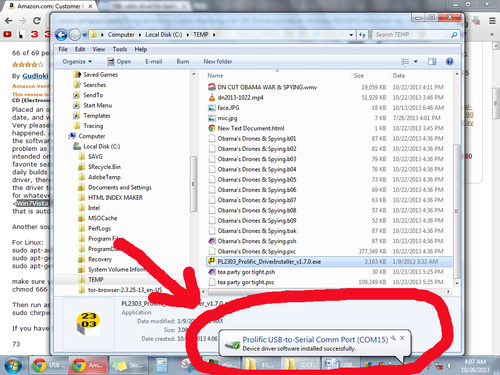Click the Windows Start button
This screenshot has width=500, height=375.
pyautogui.click(x=12, y=366)
